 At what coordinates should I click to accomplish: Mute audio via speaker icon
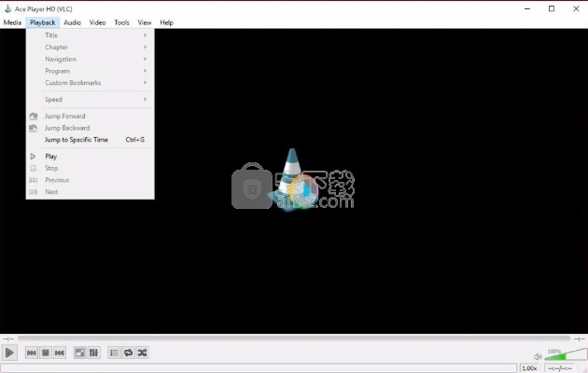pos(538,356)
